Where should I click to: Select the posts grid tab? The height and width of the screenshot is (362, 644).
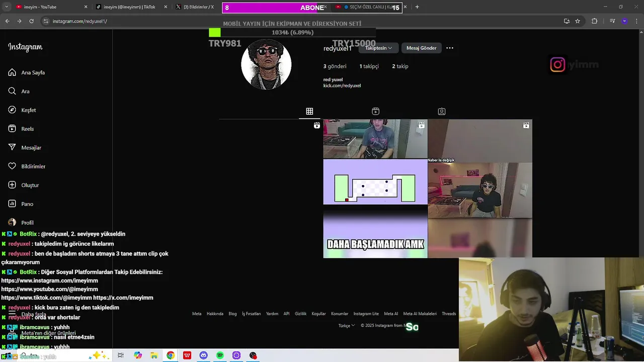(x=309, y=111)
